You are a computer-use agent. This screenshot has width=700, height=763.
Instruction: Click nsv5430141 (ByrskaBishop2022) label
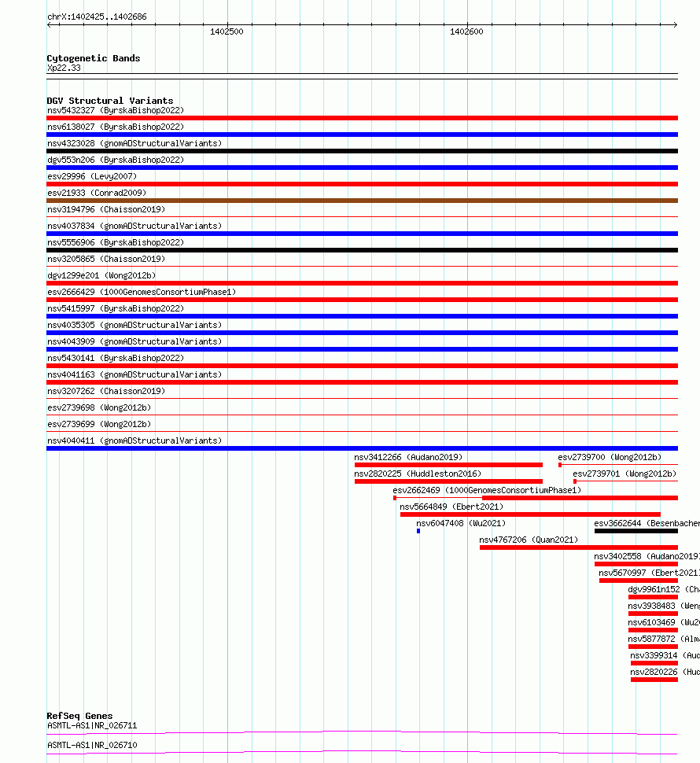tap(116, 359)
